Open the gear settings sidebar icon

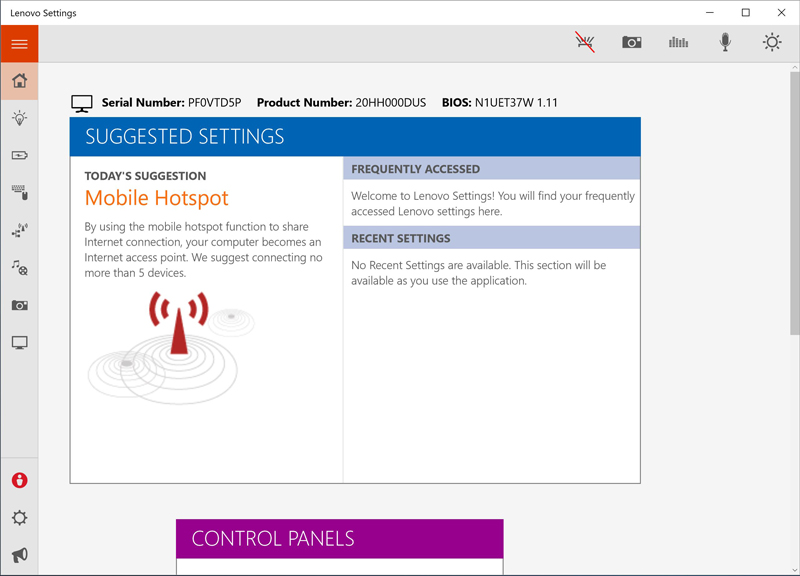19,518
